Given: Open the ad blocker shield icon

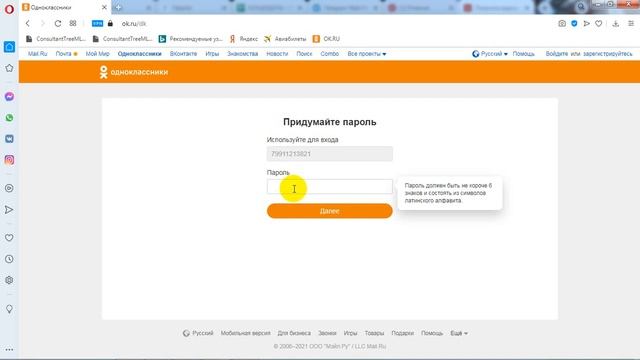Looking at the screenshot, I should pyautogui.click(x=574, y=24).
